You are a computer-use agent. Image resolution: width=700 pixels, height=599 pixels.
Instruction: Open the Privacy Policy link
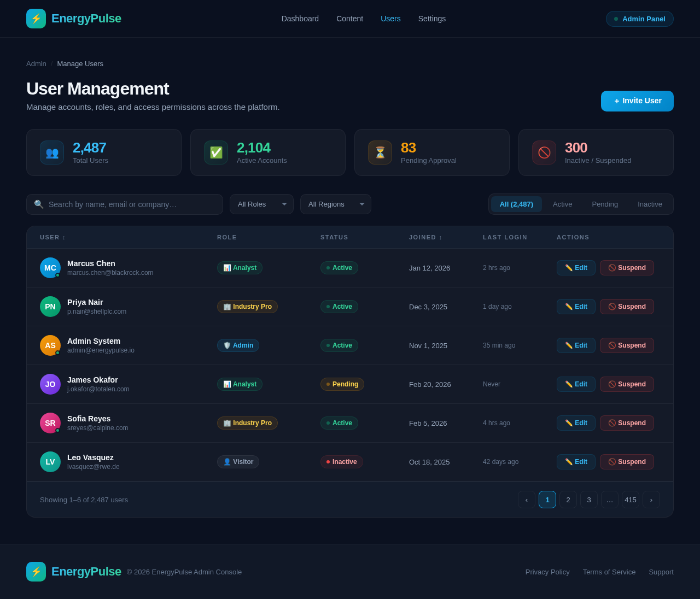[547, 572]
